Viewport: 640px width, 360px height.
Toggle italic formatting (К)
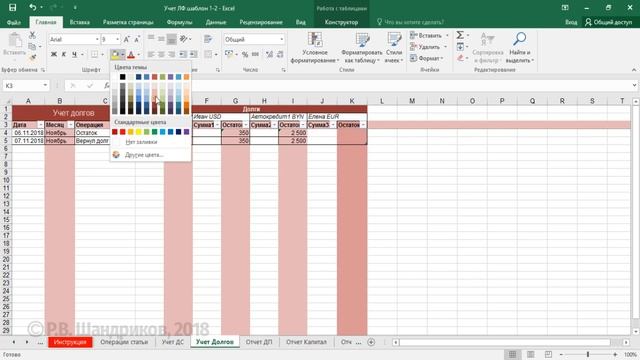tap(64, 54)
